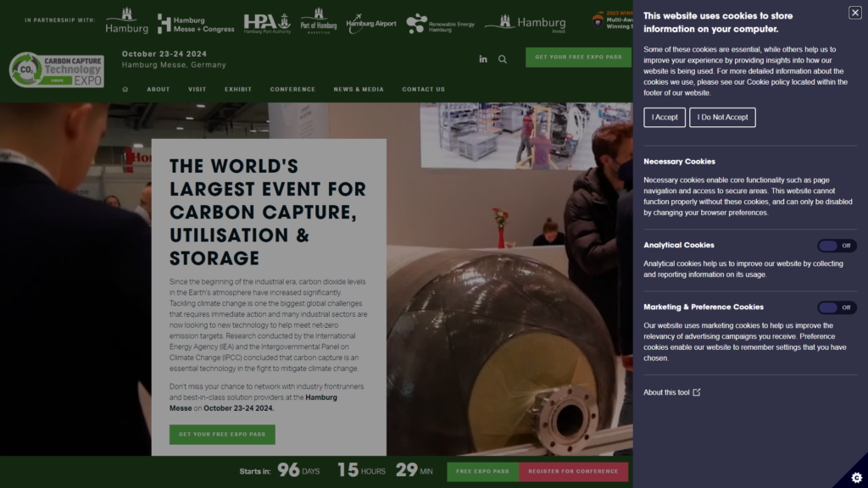
Task: Click the October 23-24 2024 date text
Action: [x=164, y=53]
